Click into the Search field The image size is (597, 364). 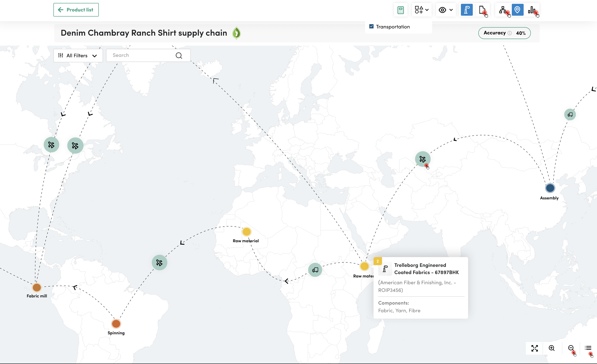142,56
